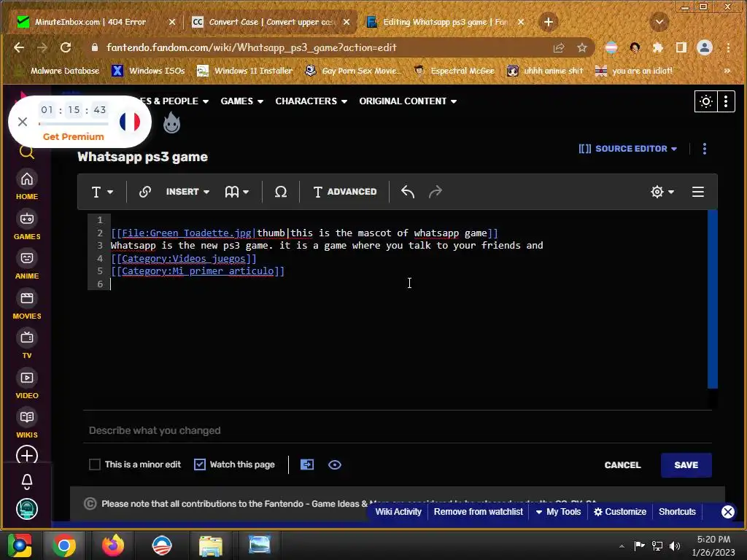Image resolution: width=747 pixels, height=560 pixels.
Task: Expand My Tools menu
Action: point(558,511)
